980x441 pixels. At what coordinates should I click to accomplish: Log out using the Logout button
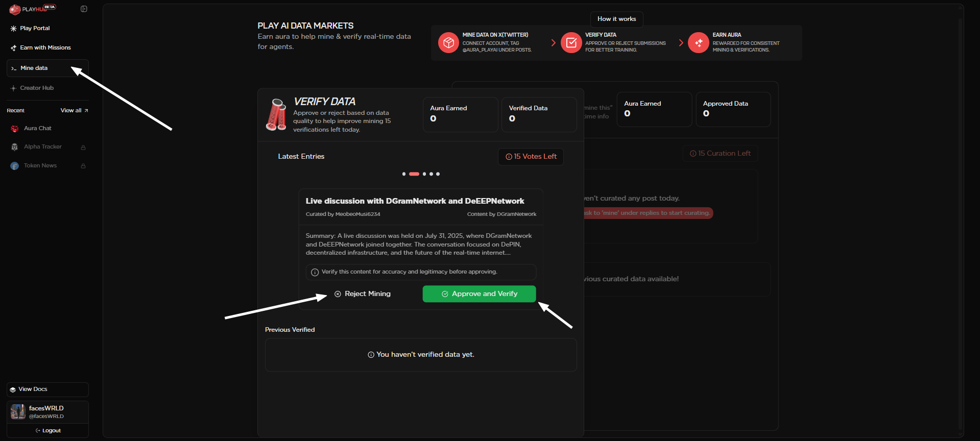pyautogui.click(x=47, y=430)
